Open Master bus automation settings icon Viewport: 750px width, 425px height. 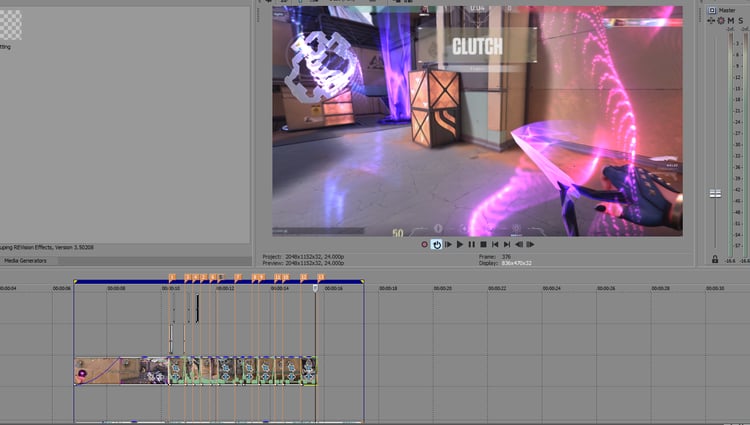point(711,21)
